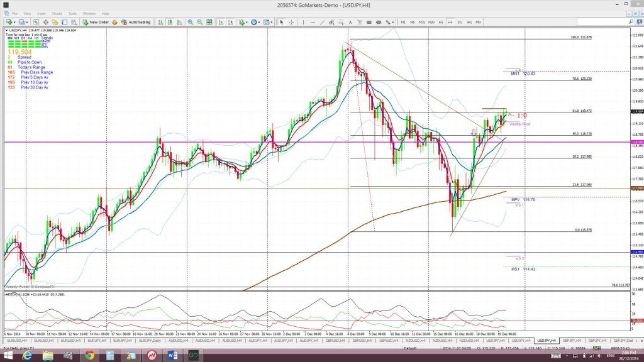Select the ellipse shape tool

click(379, 22)
